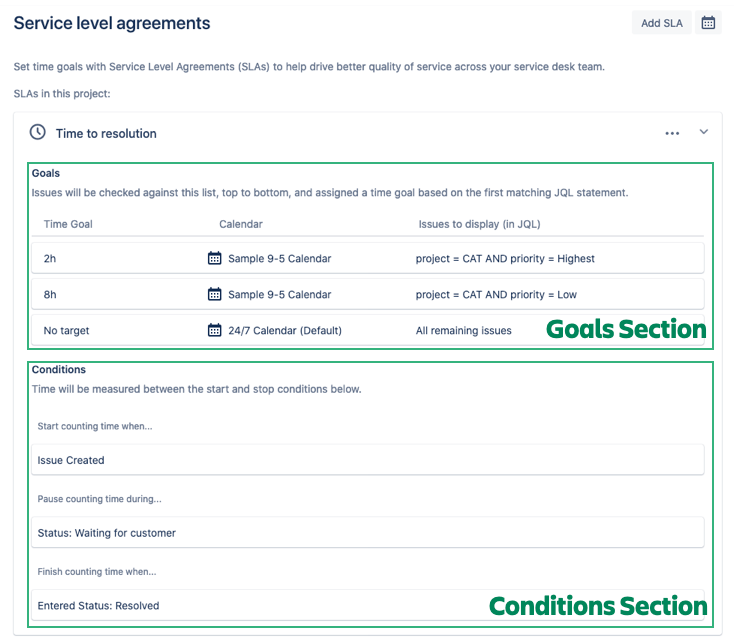The image size is (739, 639).
Task: Click Sample 9-5 Calendar in the 2h row
Action: tap(279, 258)
